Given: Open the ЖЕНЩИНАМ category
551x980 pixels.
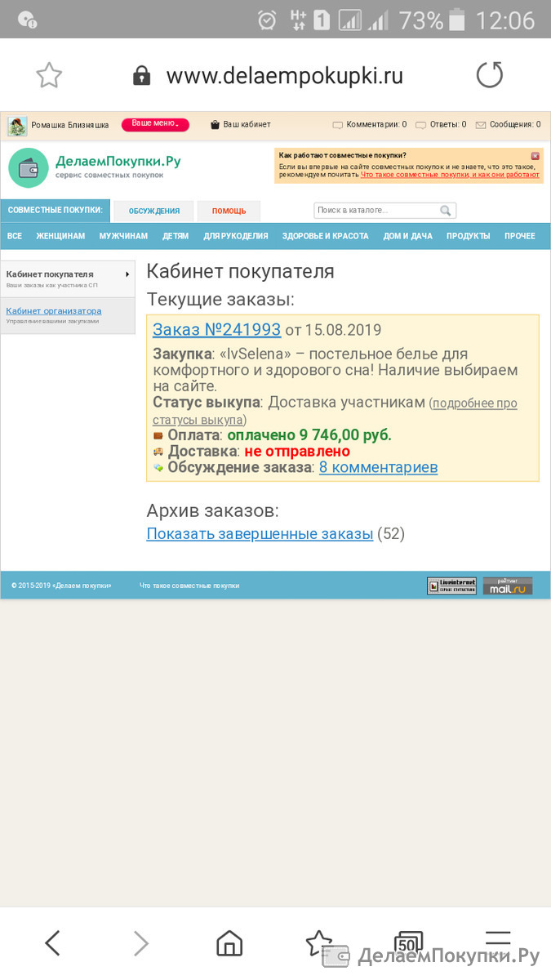Looking at the screenshot, I should (x=60, y=236).
